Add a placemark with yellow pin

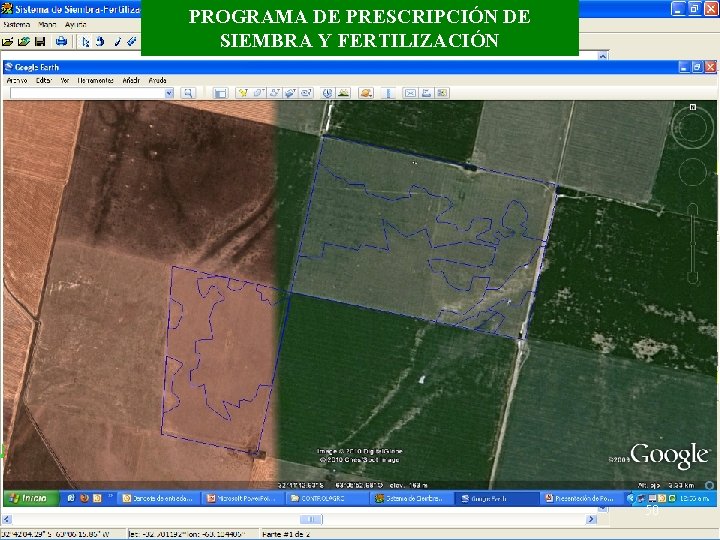pos(242,93)
